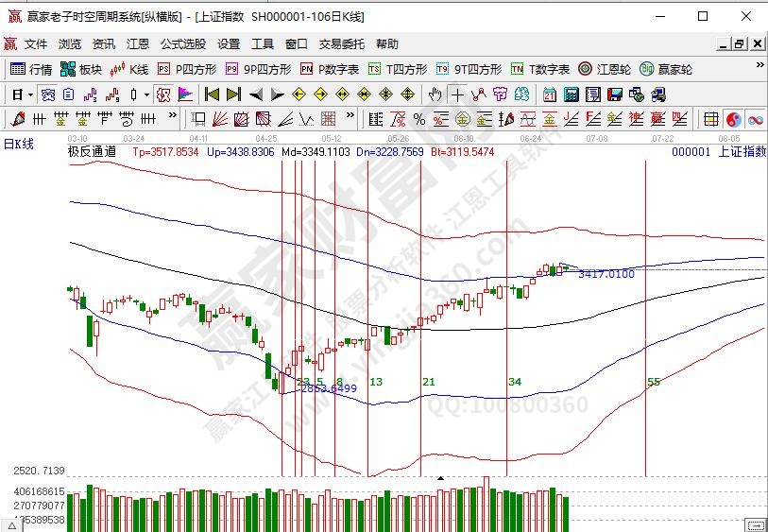Select the hand pan tool
The image size is (768, 532).
click(x=435, y=94)
